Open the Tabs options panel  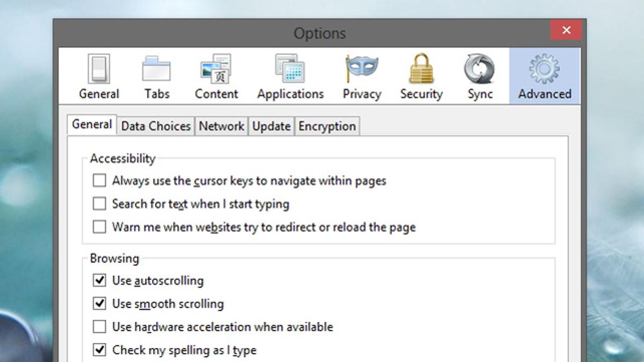(157, 76)
